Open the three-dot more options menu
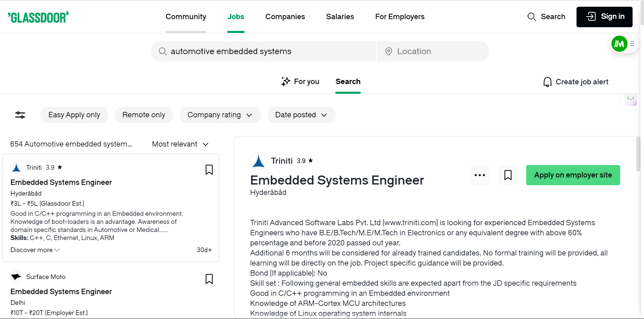This screenshot has width=644, height=319. pos(479,175)
